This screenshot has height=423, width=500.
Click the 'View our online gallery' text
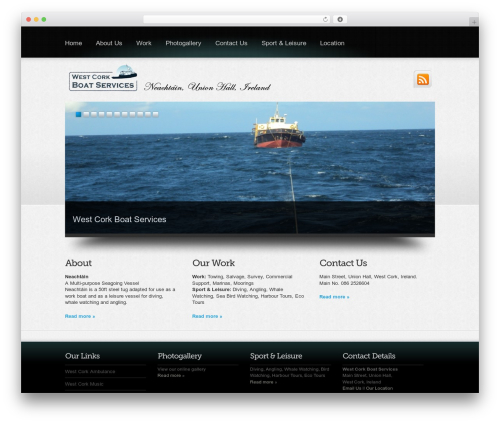tap(182, 369)
